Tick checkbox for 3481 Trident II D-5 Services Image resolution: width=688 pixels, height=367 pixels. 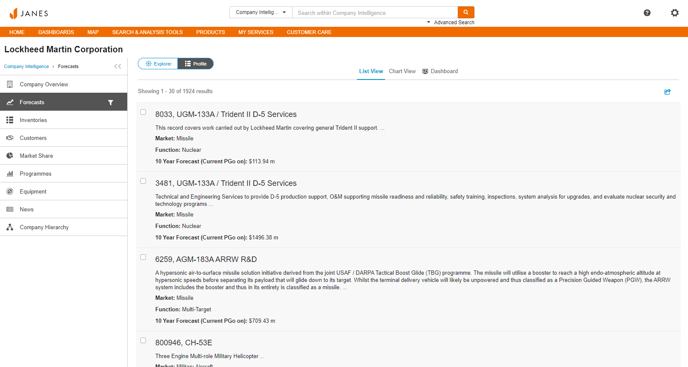143,181
